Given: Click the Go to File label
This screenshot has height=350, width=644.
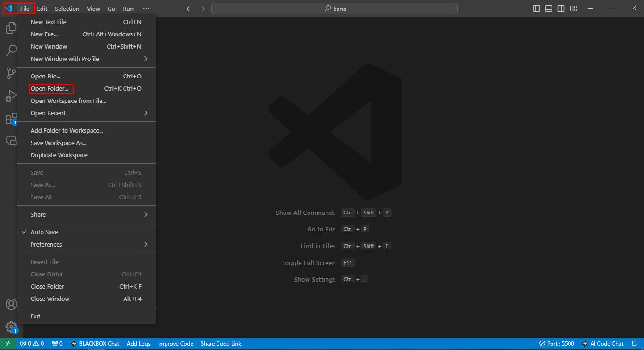Looking at the screenshot, I should (321, 230).
